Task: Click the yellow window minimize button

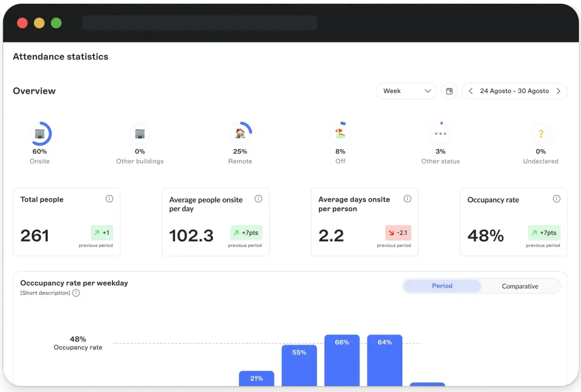Action: [x=39, y=23]
